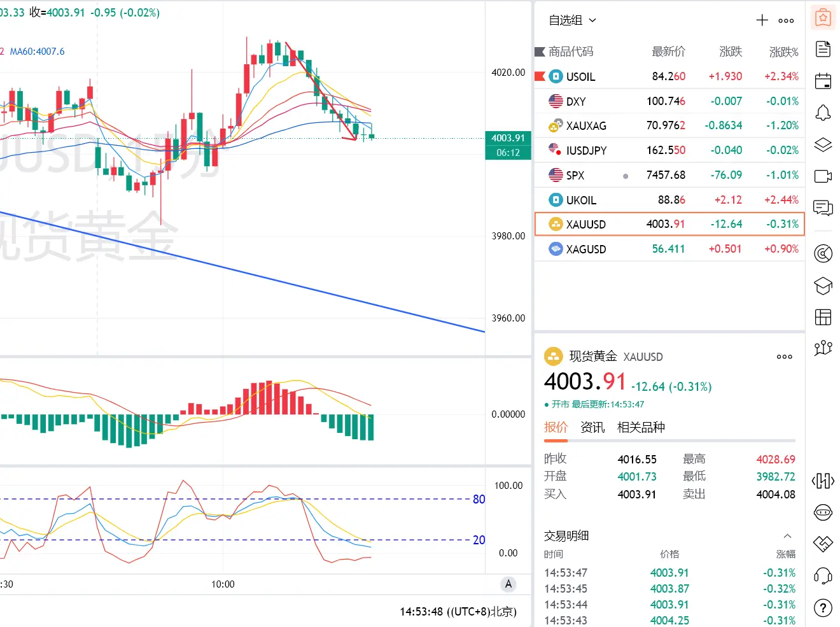Viewport: 840px width, 627px height.
Task: Open the alerts bell icon
Action: click(x=823, y=113)
